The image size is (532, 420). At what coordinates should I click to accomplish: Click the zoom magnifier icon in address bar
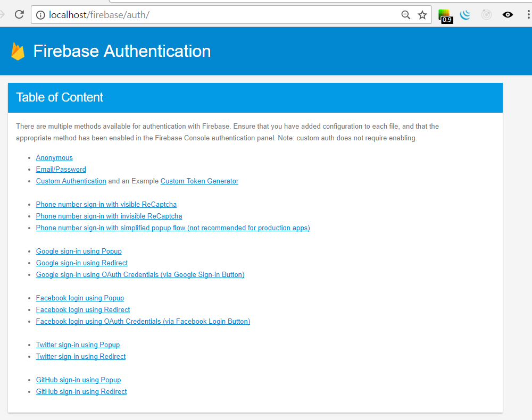pyautogui.click(x=406, y=15)
